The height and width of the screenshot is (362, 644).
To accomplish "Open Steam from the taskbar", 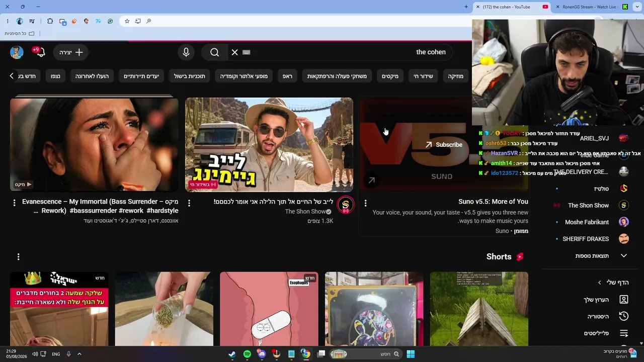I will point(232,354).
